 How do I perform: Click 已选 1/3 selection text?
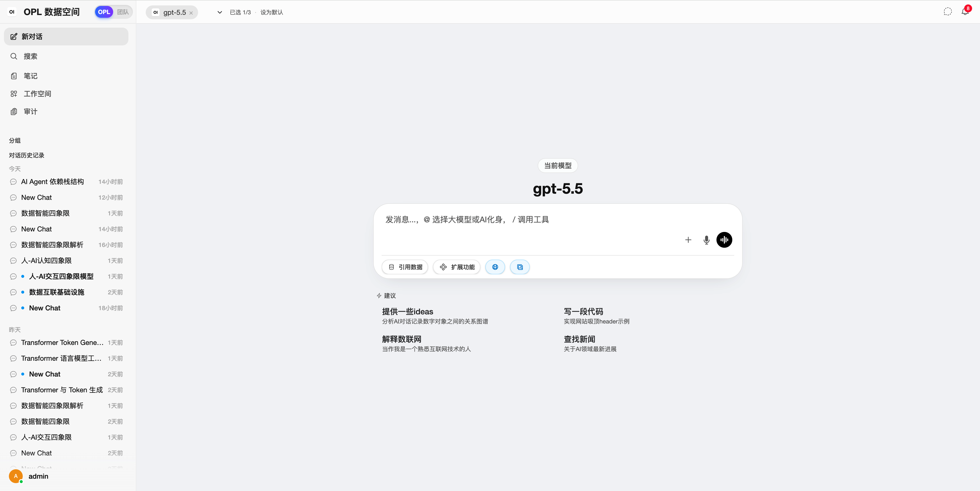[x=240, y=12]
